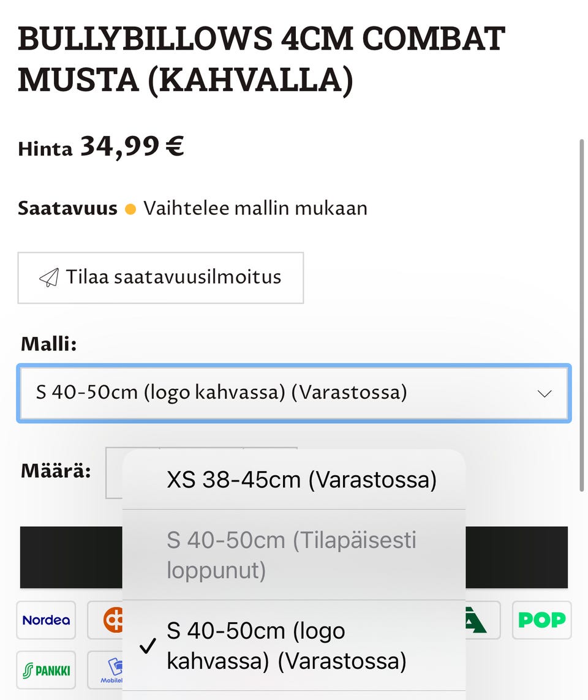588x700 pixels.
Task: Click the Nordea bank payment icon
Action: 45,620
